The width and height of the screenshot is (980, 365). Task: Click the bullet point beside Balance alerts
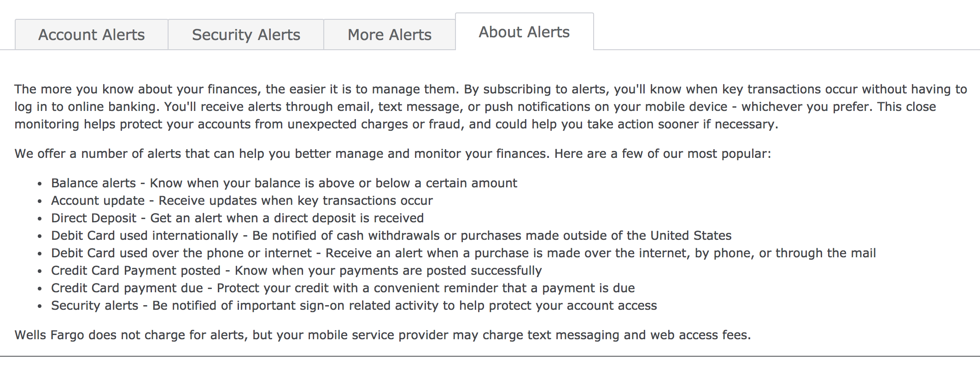pos(39,183)
